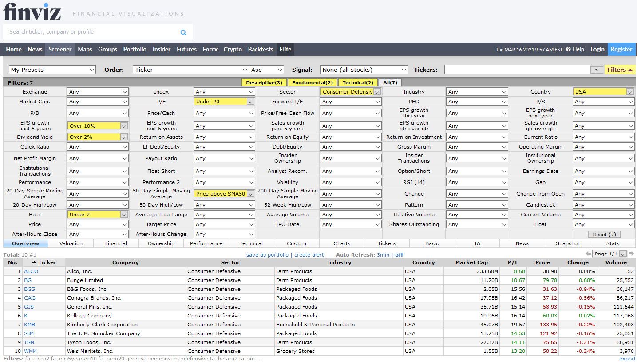Viewport: 637px width, 364px height.
Task: Switch to the Valuation view tab
Action: coord(71,243)
